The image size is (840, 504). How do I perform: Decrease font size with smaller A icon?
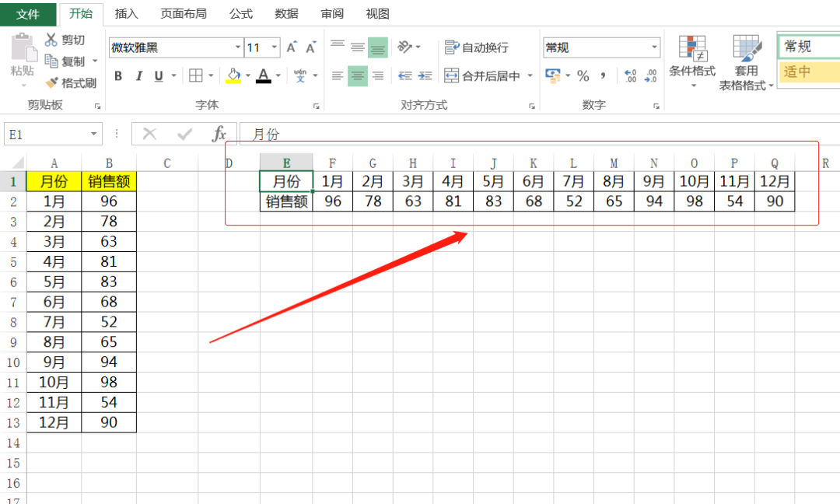coord(310,47)
